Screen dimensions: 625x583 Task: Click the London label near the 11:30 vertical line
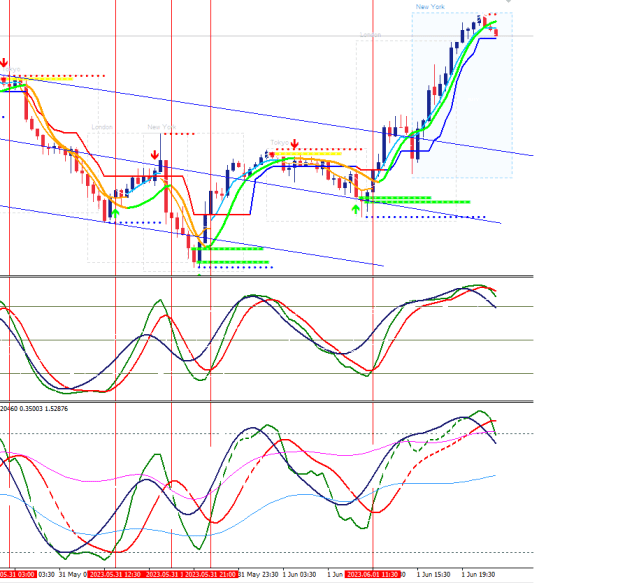point(370,35)
